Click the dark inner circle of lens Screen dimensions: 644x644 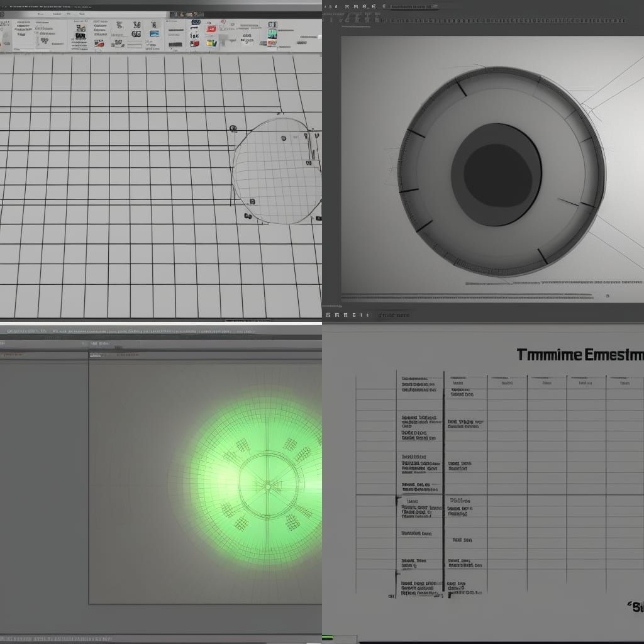(496, 174)
